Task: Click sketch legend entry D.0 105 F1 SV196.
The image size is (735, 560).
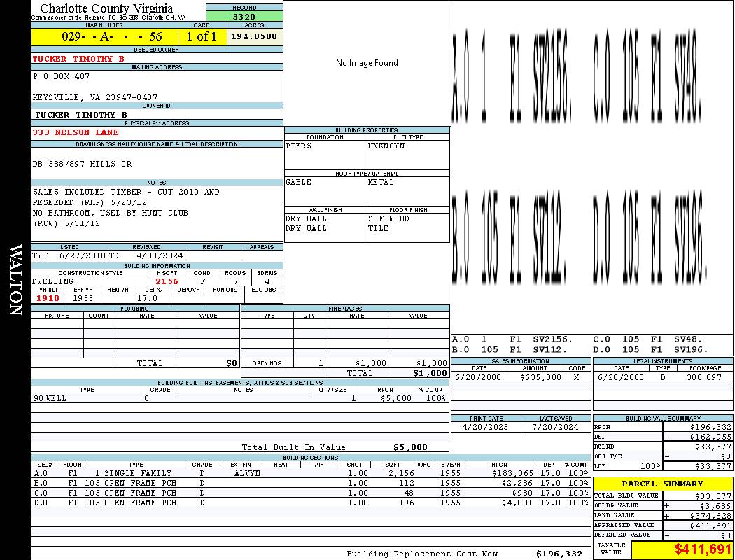Action: point(650,349)
